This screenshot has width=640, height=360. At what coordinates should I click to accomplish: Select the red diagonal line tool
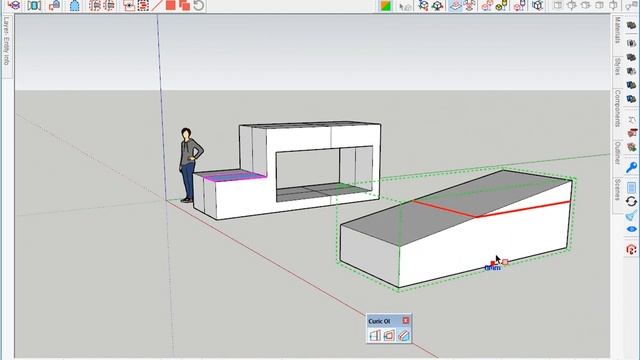click(157, 5)
